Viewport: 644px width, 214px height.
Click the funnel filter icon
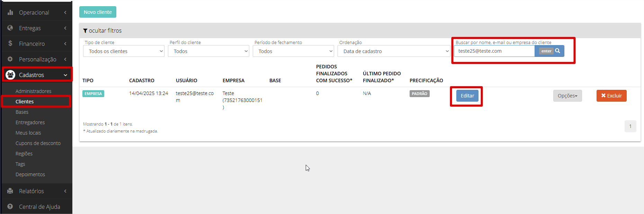tap(85, 31)
